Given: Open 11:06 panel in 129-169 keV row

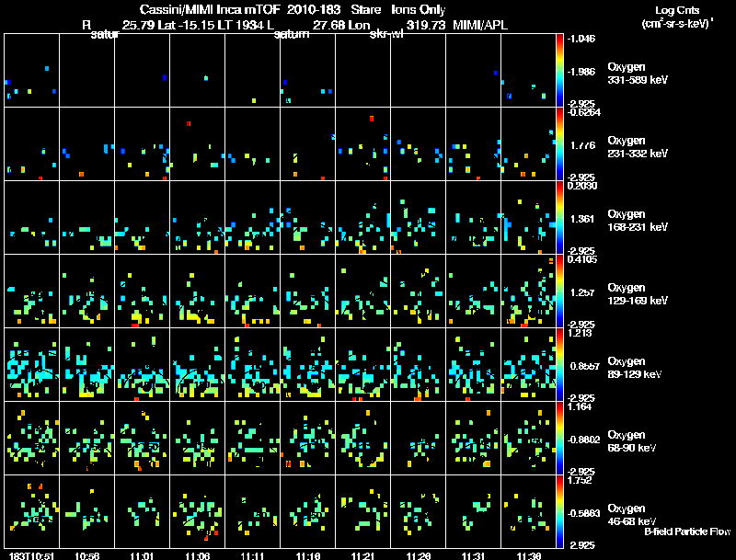Looking at the screenshot, I should pos(197,291).
